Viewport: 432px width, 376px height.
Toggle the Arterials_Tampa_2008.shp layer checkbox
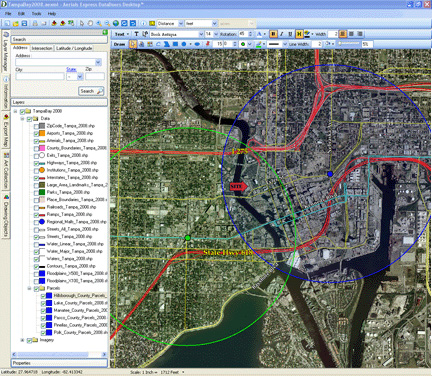pos(36,141)
